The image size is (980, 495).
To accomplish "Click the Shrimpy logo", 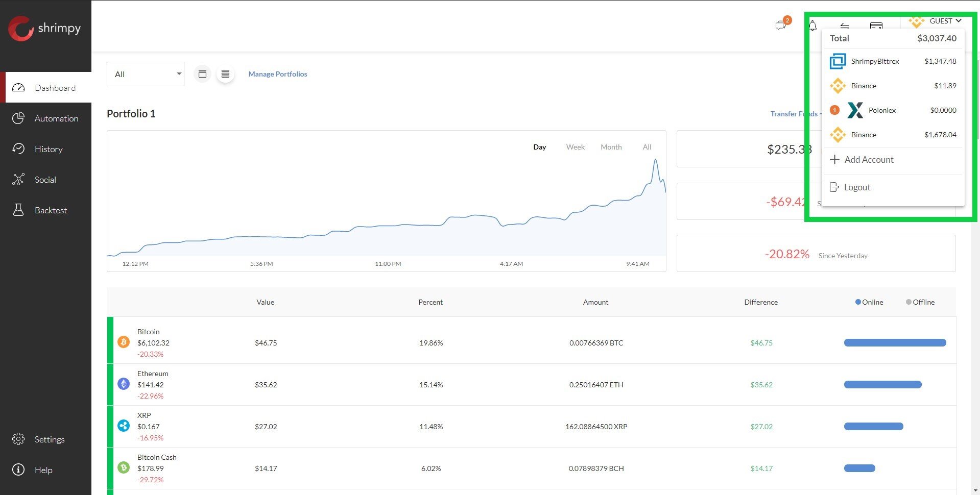I will pyautogui.click(x=44, y=28).
